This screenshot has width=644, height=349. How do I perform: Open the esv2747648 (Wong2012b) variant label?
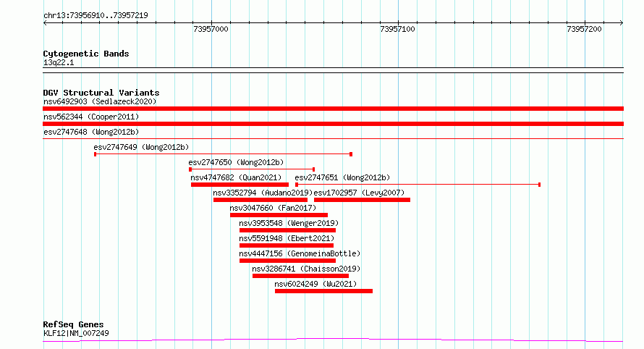91,132
